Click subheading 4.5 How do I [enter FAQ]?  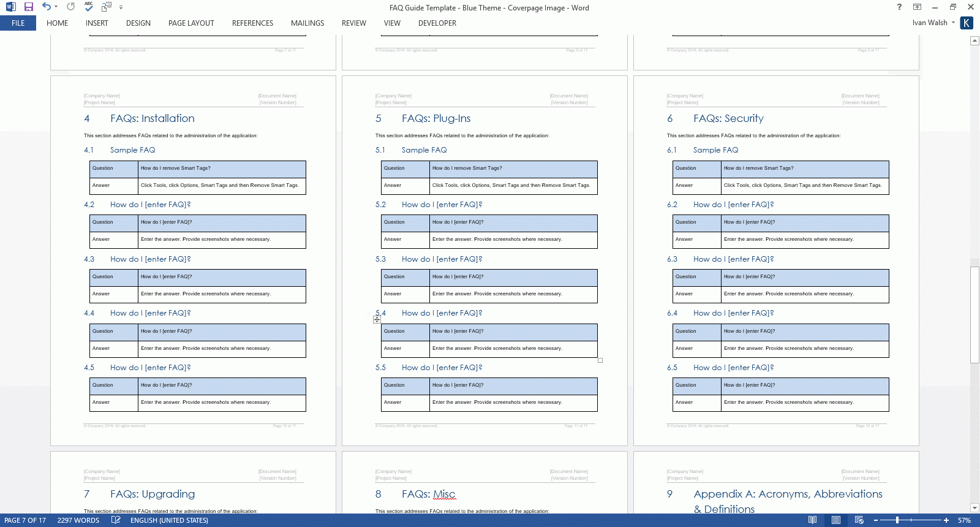click(150, 368)
